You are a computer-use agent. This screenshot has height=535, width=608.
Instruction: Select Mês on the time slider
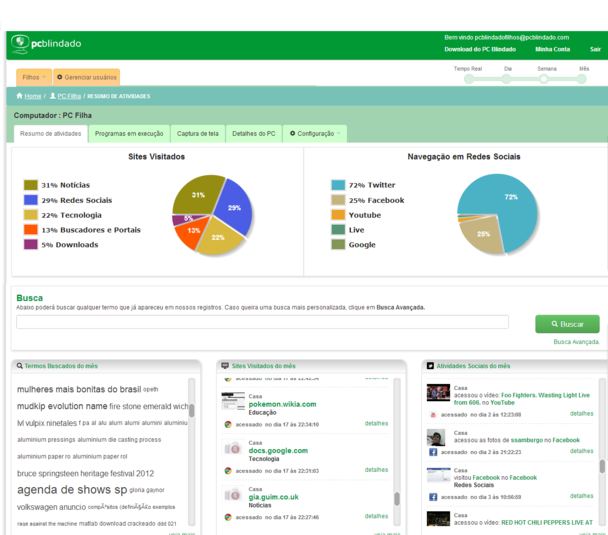tap(581, 79)
